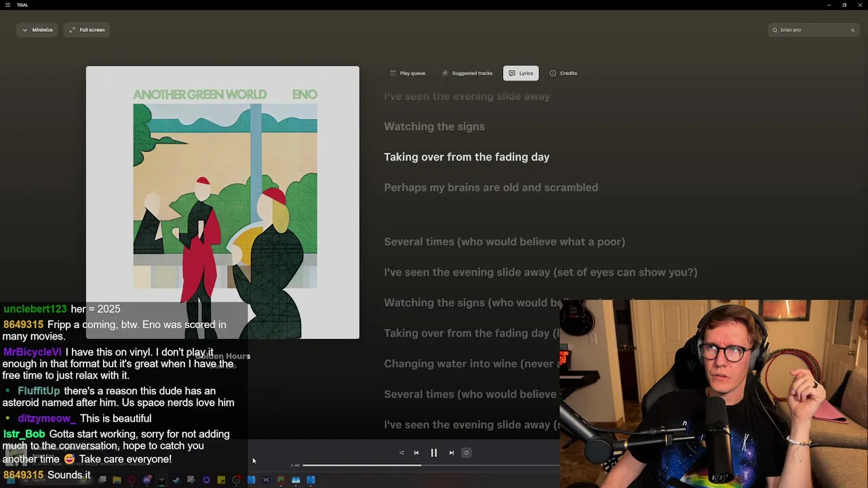Toggle shuffle in the player controls

tap(401, 453)
